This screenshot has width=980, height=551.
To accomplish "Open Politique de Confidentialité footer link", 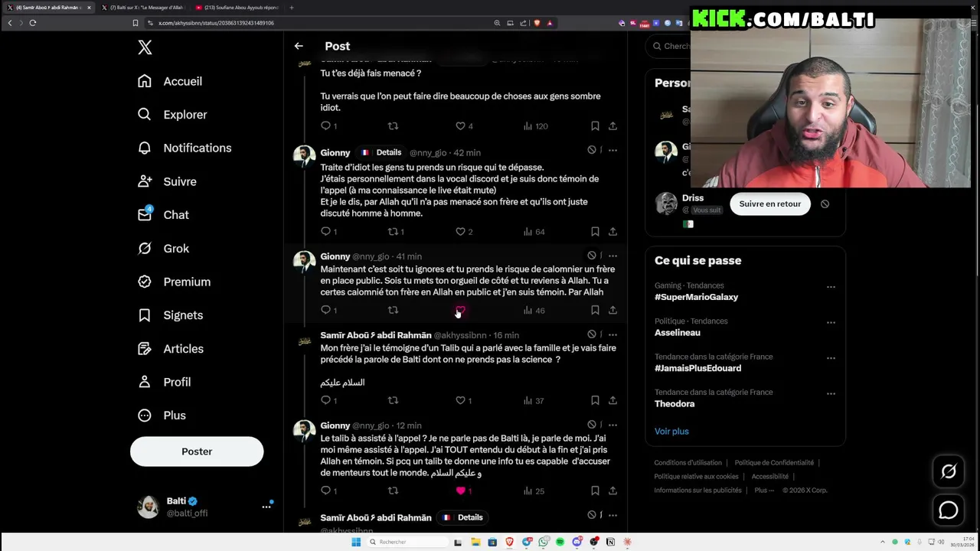I will 774,463.
